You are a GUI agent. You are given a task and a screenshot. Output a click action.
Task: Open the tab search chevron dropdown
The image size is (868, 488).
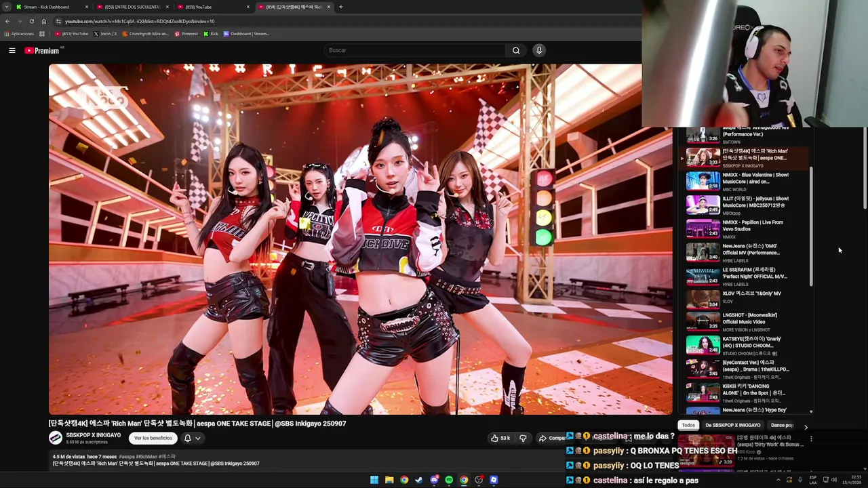coord(5,7)
